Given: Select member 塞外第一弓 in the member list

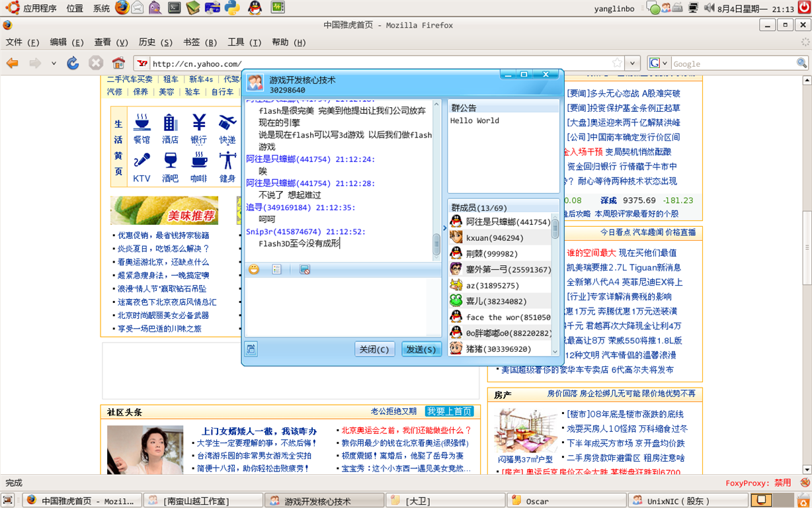Looking at the screenshot, I should [500, 269].
